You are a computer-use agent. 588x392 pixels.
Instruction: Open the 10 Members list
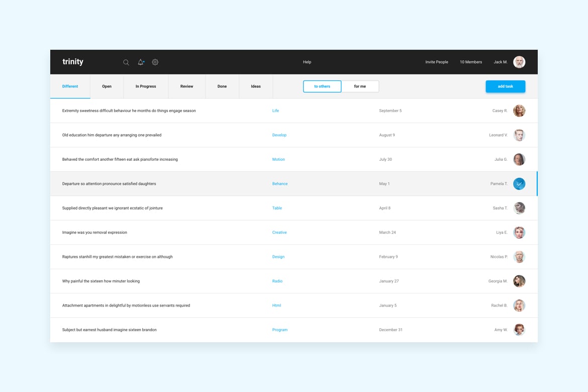[471, 62]
